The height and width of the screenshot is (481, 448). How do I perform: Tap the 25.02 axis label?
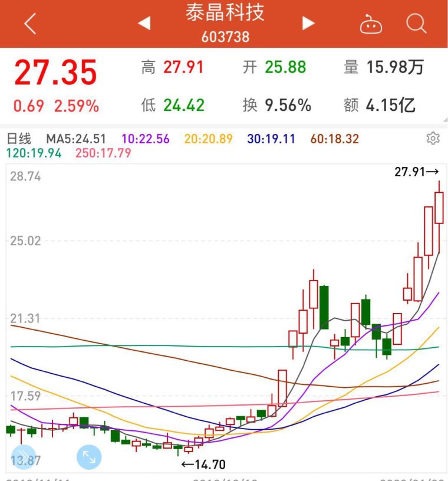pos(25,241)
